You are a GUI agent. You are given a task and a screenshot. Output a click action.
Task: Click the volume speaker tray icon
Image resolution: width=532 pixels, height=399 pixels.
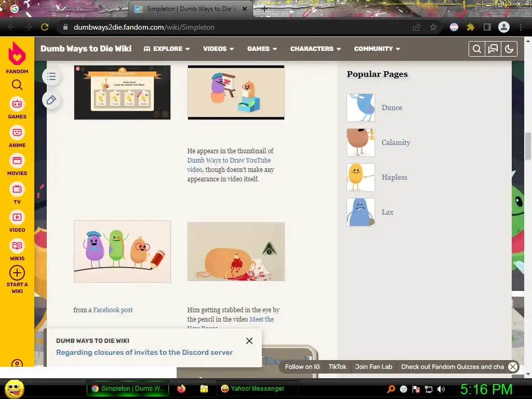point(441,389)
